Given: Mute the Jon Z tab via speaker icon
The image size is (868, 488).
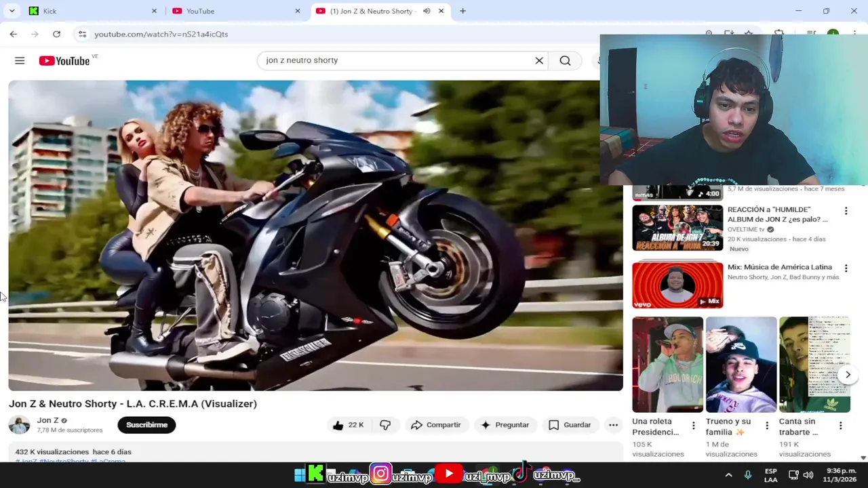Looking at the screenshot, I should coord(427,11).
